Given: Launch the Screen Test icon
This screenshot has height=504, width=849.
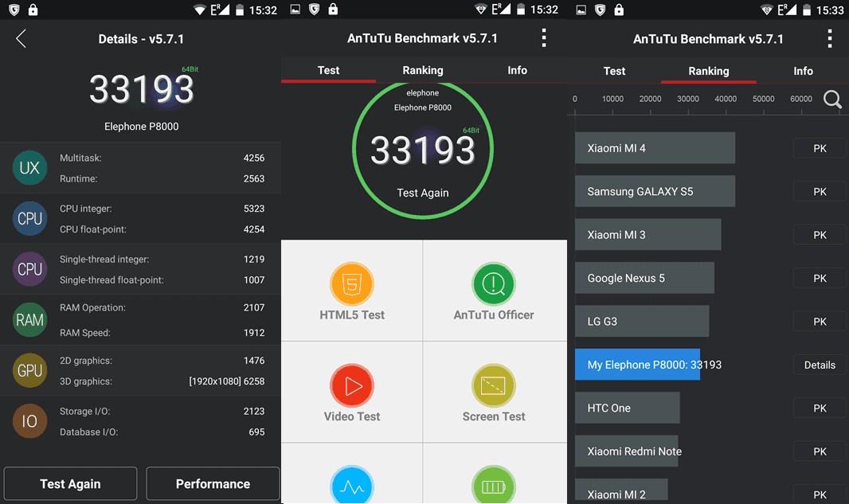Looking at the screenshot, I should click(493, 385).
